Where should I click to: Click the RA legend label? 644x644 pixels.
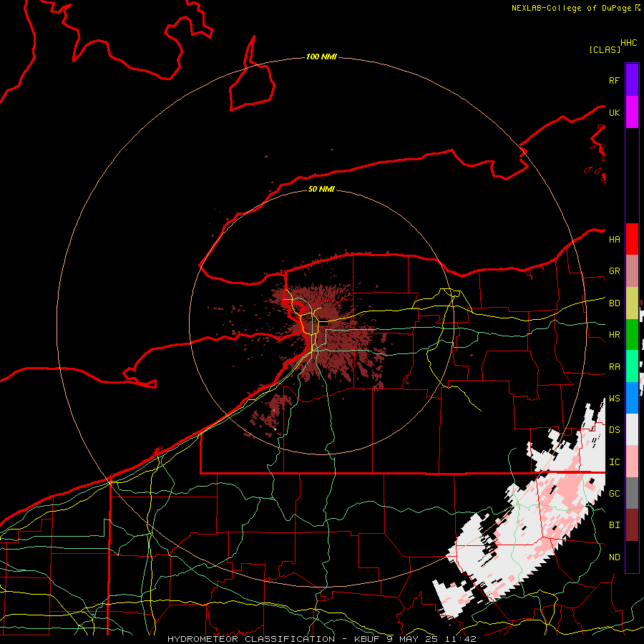coord(614,367)
